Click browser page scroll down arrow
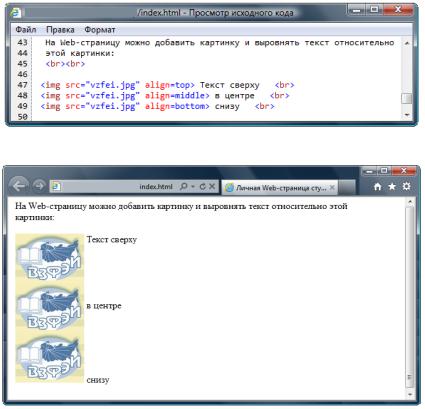425x409 pixels. [x=410, y=394]
